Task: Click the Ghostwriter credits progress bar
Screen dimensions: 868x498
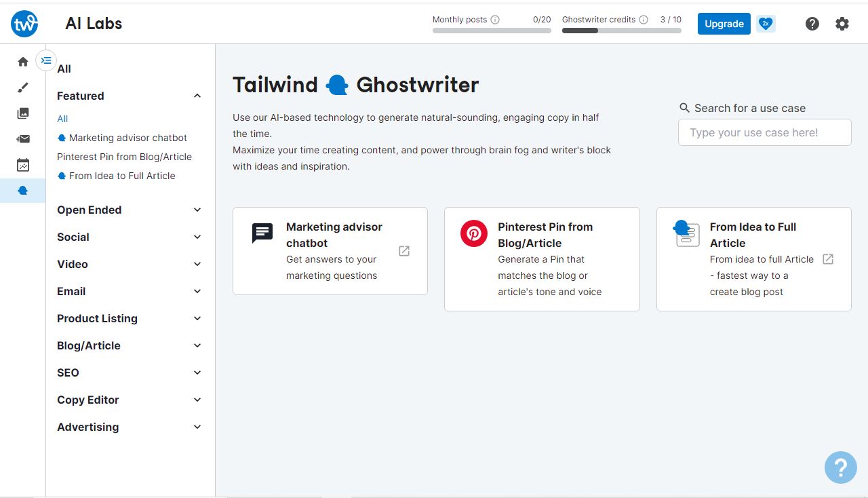Action: click(x=622, y=31)
